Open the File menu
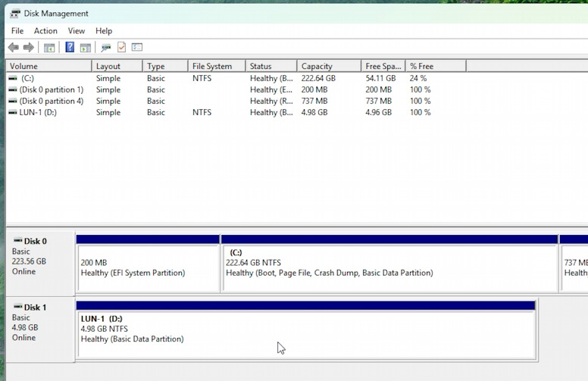The height and width of the screenshot is (381, 588). coord(17,31)
